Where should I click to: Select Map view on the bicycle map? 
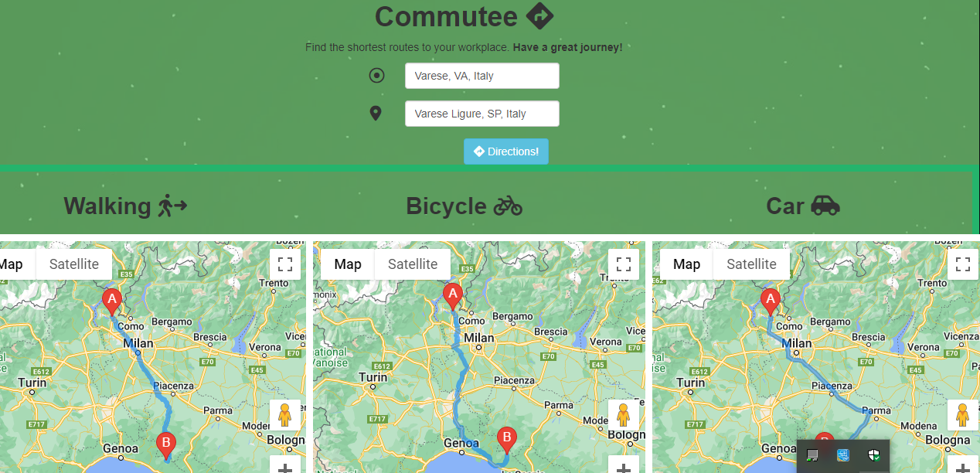[x=348, y=264]
